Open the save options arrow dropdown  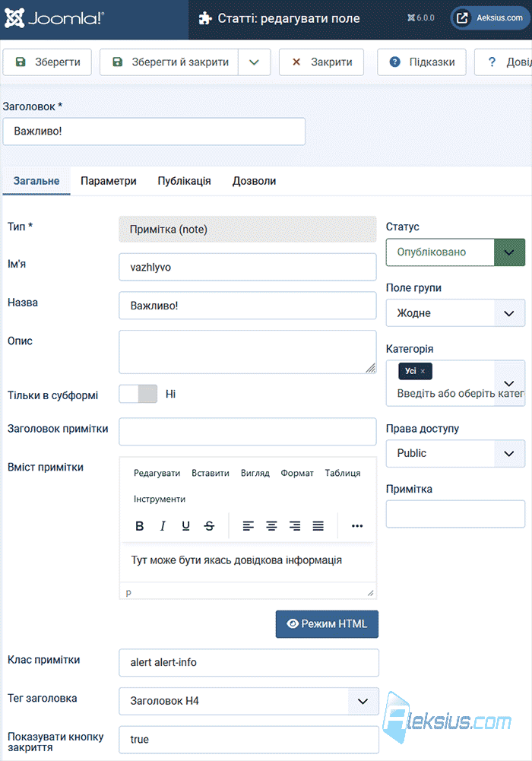254,62
